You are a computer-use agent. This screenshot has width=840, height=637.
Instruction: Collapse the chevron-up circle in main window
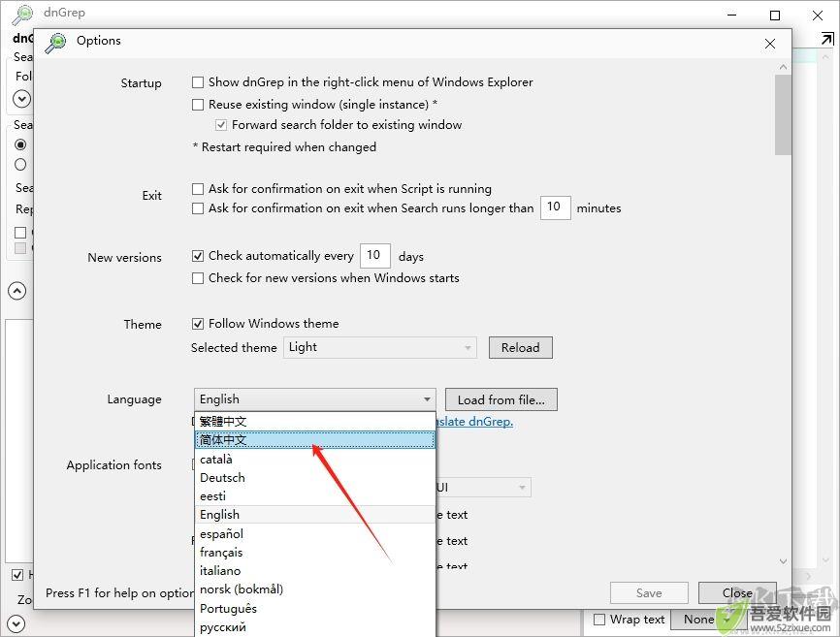(17, 291)
